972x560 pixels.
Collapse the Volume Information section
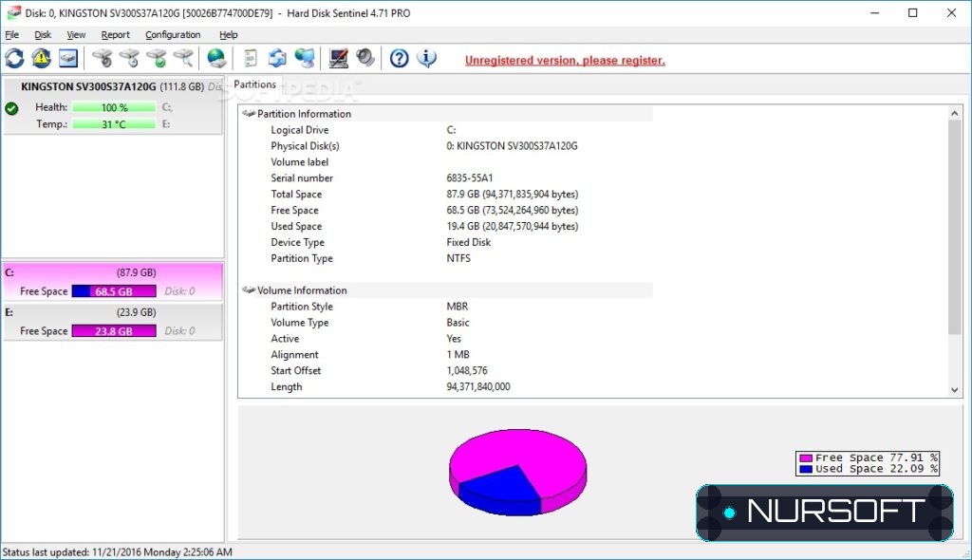click(x=249, y=290)
